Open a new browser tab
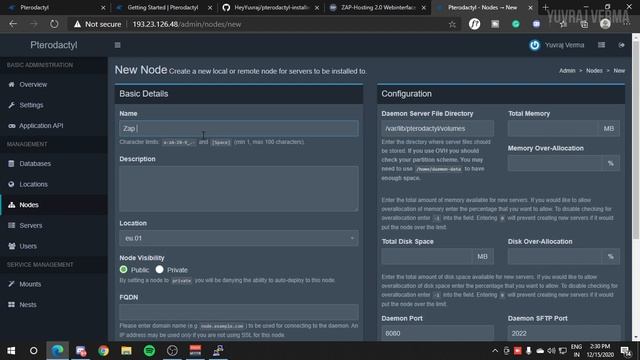The width and height of the screenshot is (640, 360). (x=545, y=7)
